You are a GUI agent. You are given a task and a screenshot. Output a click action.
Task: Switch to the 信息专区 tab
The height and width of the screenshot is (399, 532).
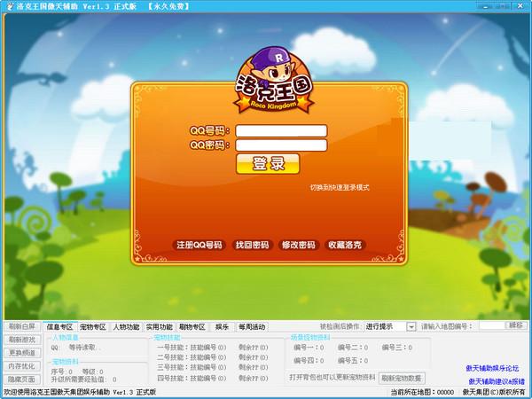tap(60, 327)
